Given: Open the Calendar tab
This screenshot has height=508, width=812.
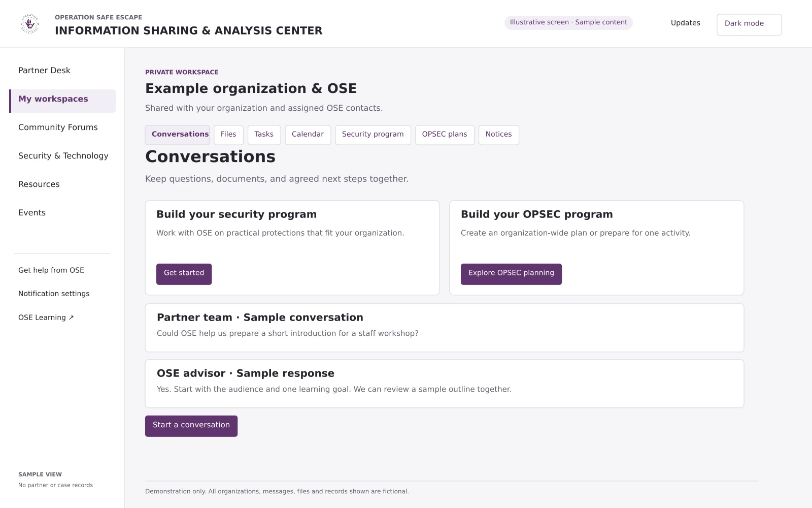Looking at the screenshot, I should 308,135.
